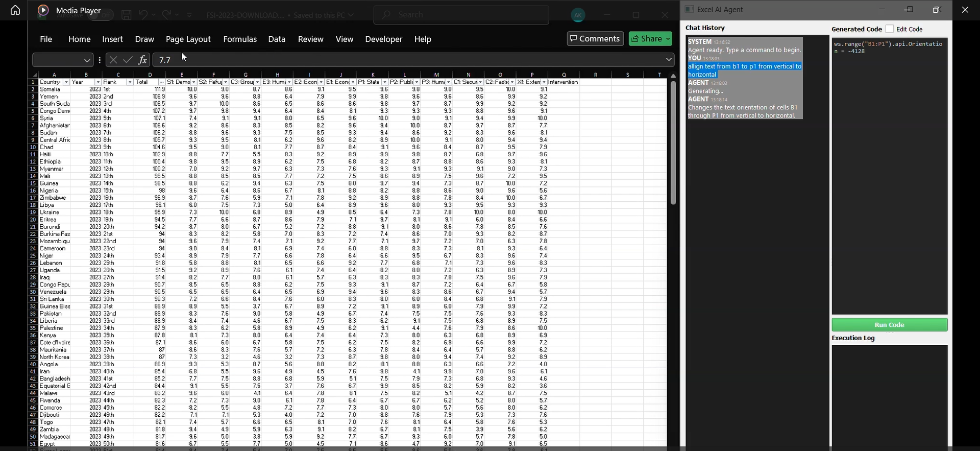Screen dimensions: 980x451
Task: Click the Select All corner triangle of sheet
Action: 34,75
